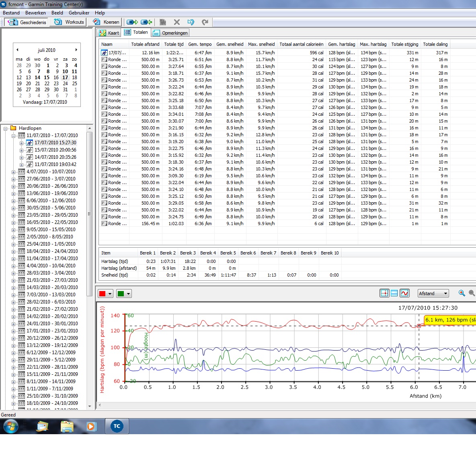This screenshot has height=476, width=476.
Task: Open the green series dropdown
Action: [128, 293]
